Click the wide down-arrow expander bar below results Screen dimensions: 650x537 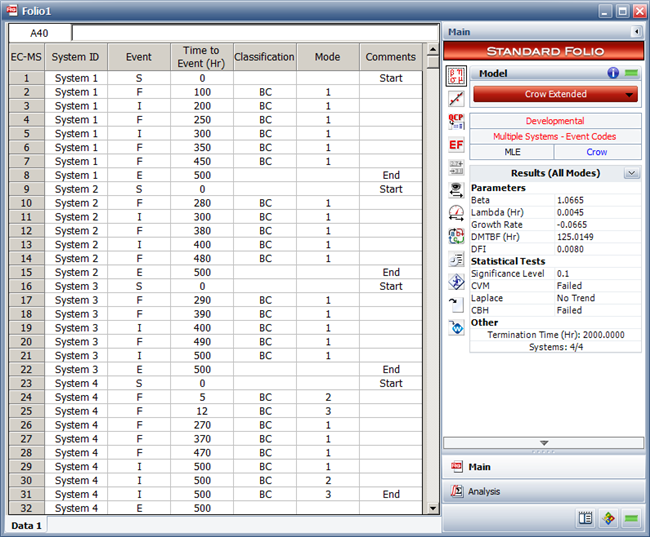pos(543,443)
